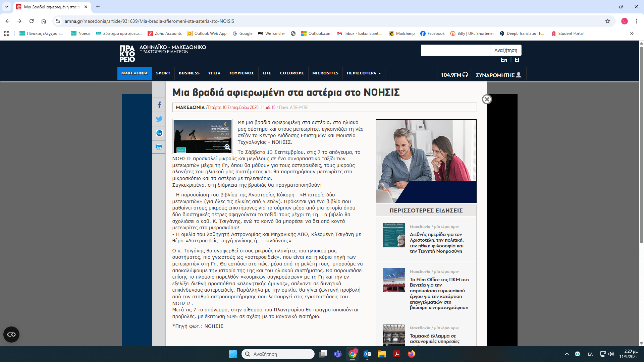Open the Film Office ΠΚΜ Βενετία article
Viewport: 644px width, 362px height.
(x=439, y=293)
